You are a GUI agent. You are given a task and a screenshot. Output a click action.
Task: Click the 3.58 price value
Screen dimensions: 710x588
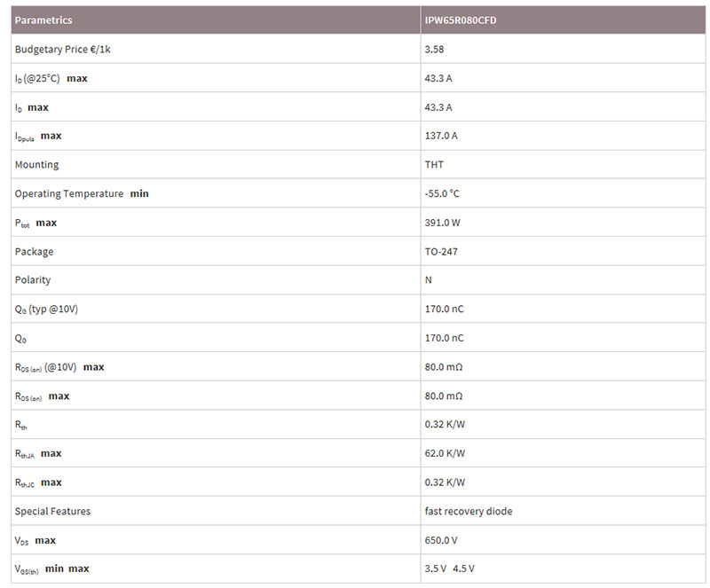point(434,49)
